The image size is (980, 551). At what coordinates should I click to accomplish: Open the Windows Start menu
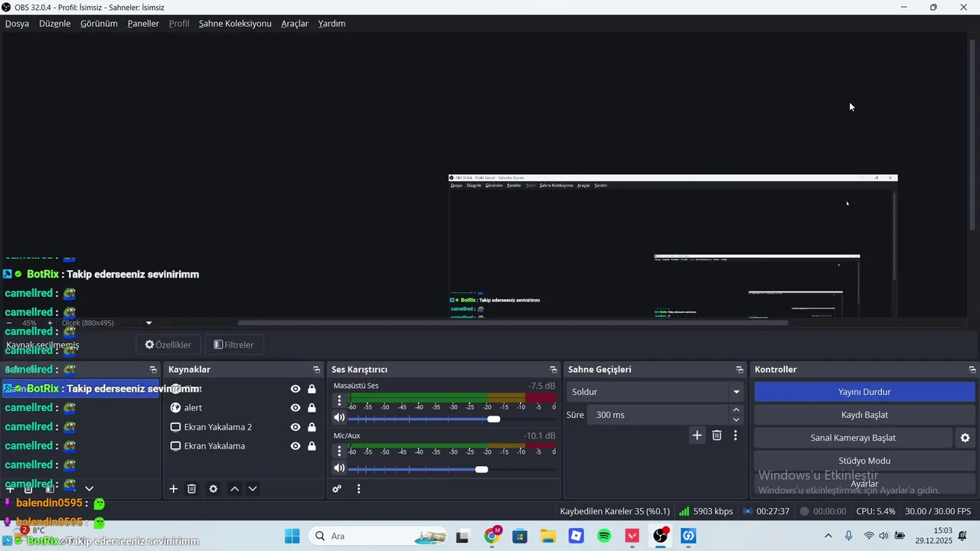(x=292, y=536)
